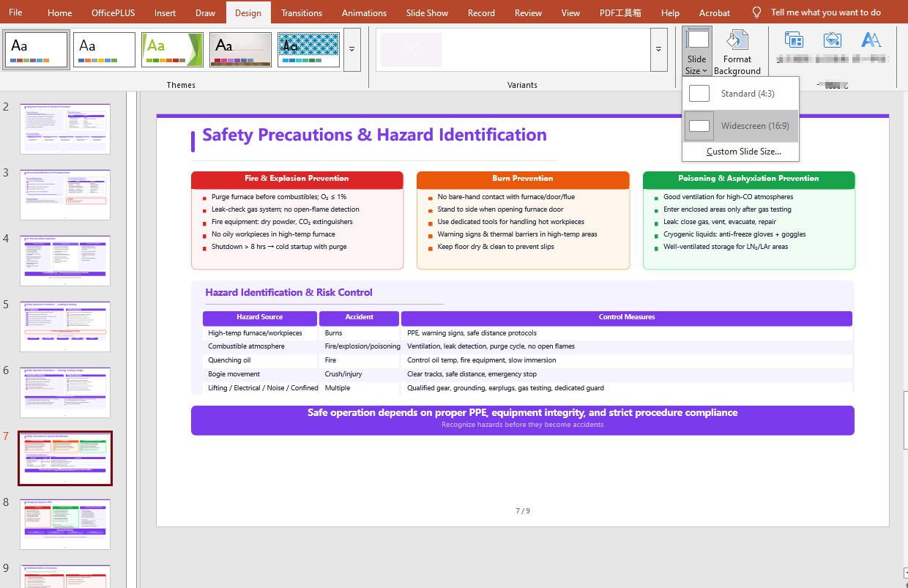Apply the green Facet theme

coord(172,50)
